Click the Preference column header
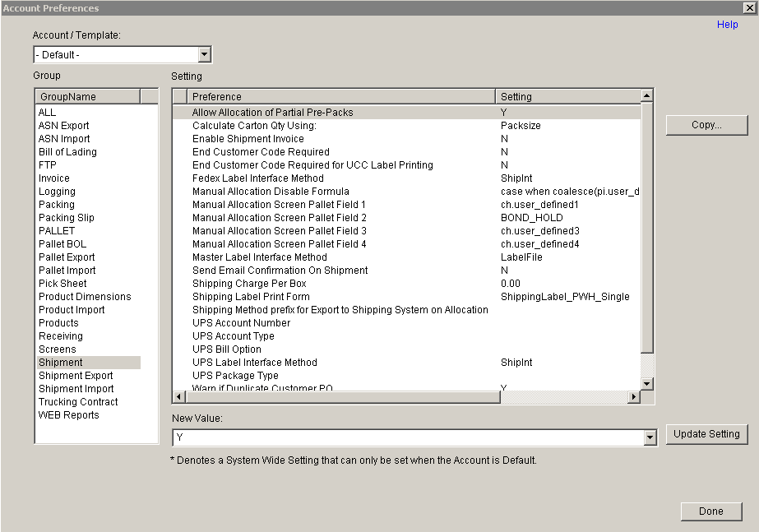Viewport: 759px width, 532px height. click(340, 97)
